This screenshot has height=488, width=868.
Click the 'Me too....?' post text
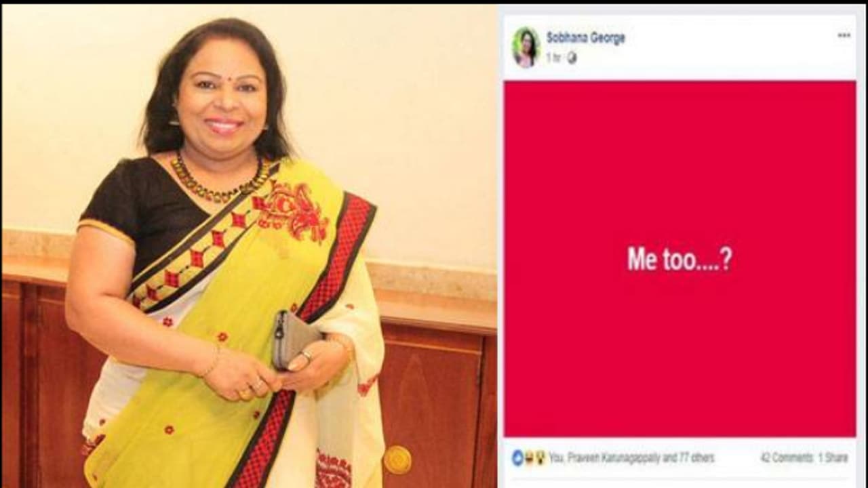click(x=679, y=259)
